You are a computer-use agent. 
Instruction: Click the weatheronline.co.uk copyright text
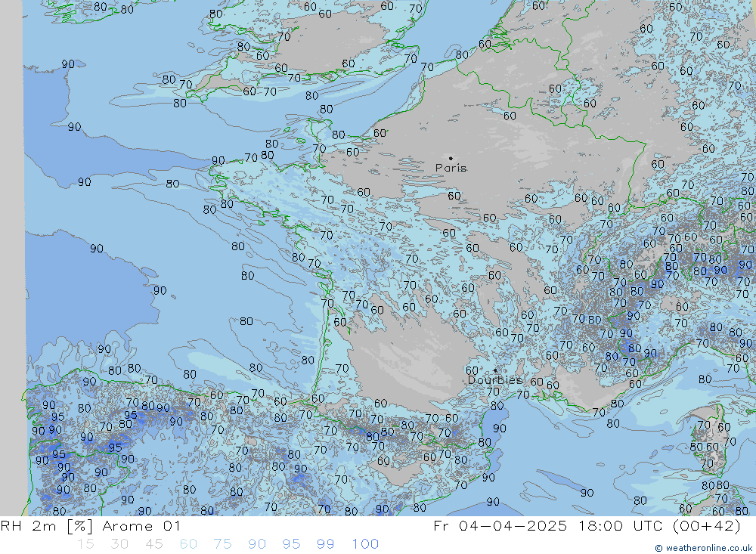[703, 548]
